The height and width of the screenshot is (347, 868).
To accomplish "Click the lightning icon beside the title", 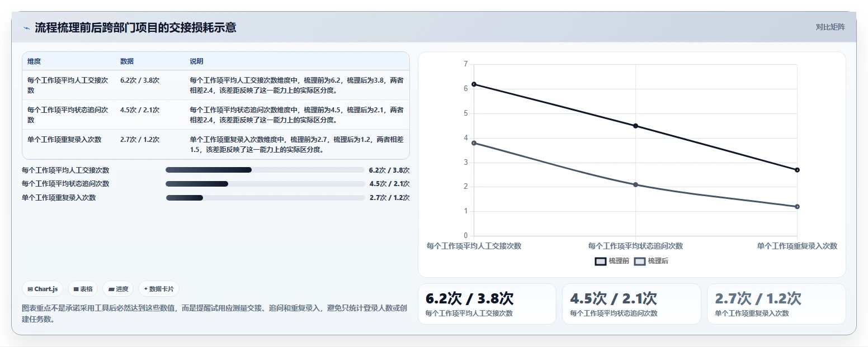I will pos(26,27).
